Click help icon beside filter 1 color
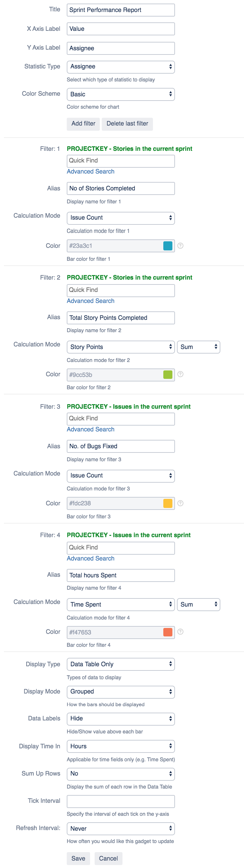244x868 pixels. (x=180, y=246)
